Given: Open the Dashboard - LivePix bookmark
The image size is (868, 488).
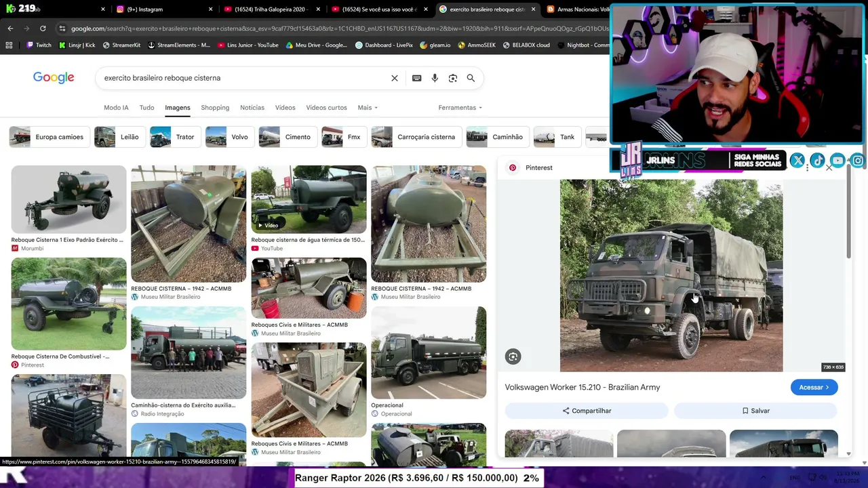Looking at the screenshot, I should [x=384, y=45].
